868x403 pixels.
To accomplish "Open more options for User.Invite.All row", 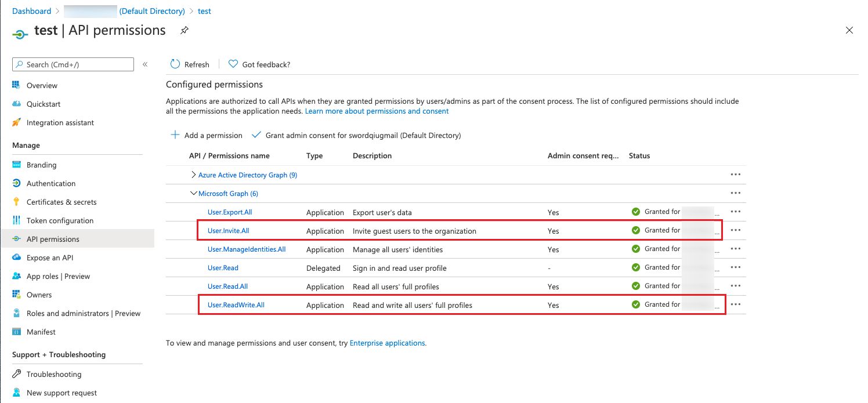I will 736,230.
